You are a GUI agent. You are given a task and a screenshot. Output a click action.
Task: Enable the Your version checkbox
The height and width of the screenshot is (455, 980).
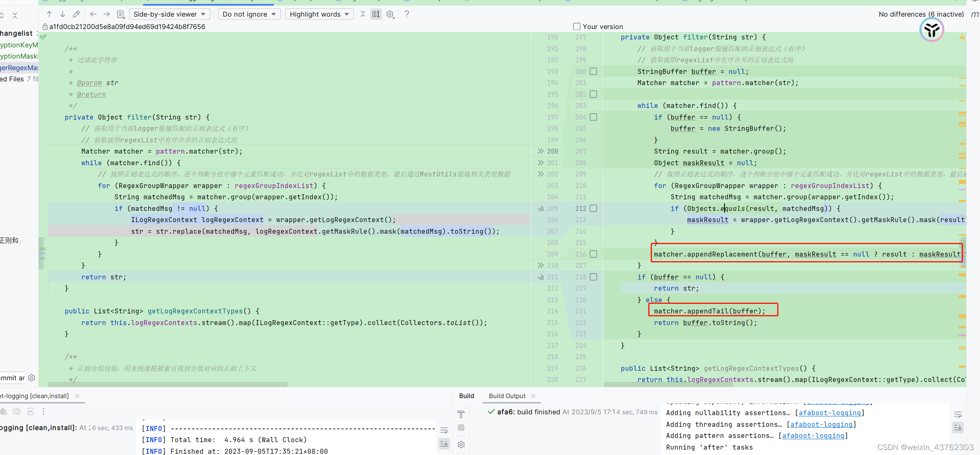coord(576,26)
